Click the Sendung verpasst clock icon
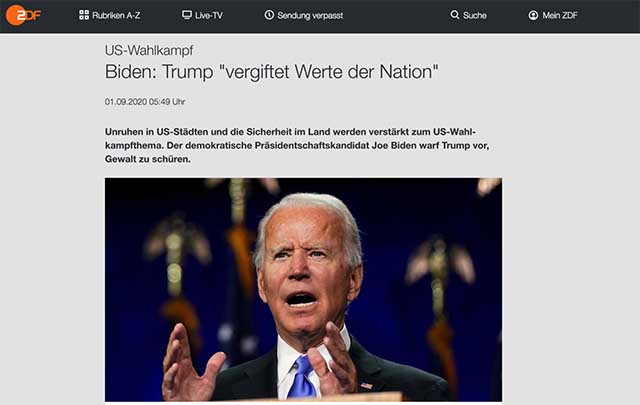640x405 pixels. pos(269,15)
